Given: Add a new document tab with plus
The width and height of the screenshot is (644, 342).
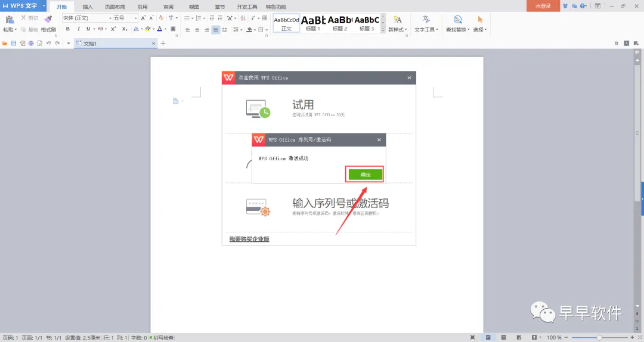Looking at the screenshot, I should [163, 43].
